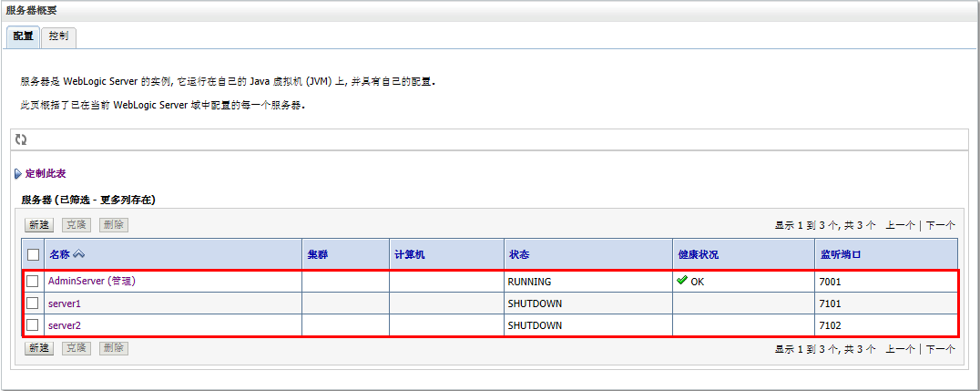Select the port value 7102
Screen dimensions: 980x391
tap(830, 325)
